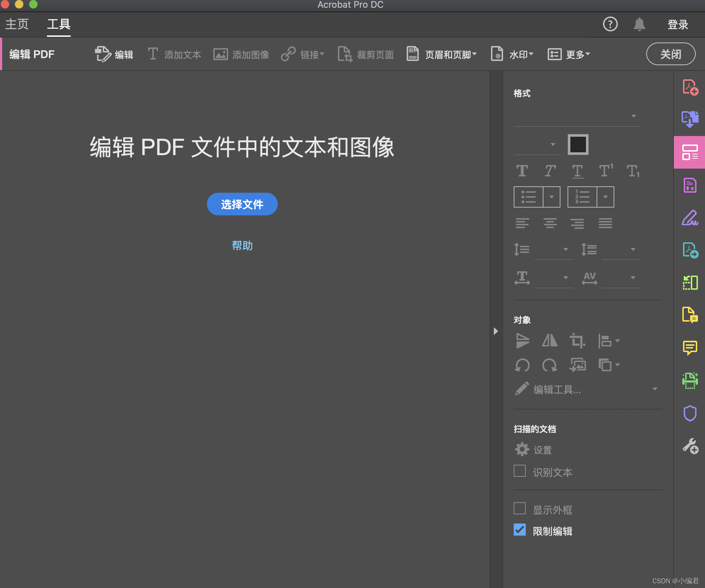Image resolution: width=705 pixels, height=588 pixels.
Task: Open the More (更多) dropdown
Action: [x=569, y=54]
